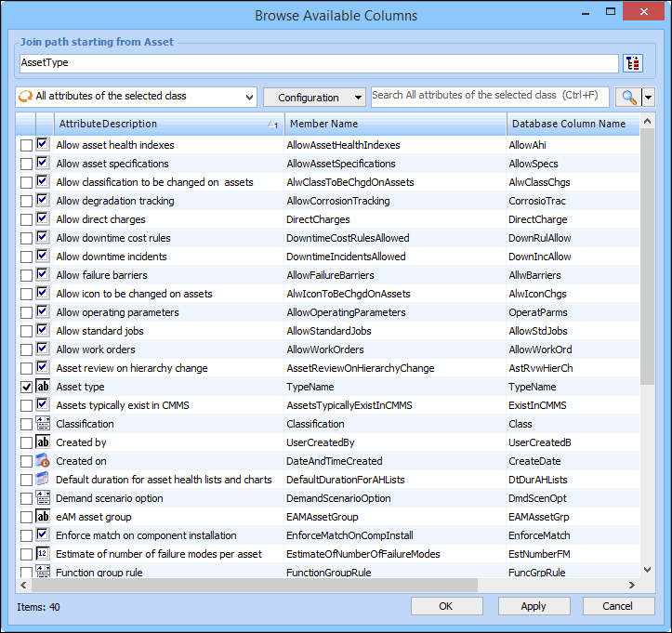Uncheck the Asset type row checkbox
The height and width of the screenshot is (633, 672).
(26, 387)
